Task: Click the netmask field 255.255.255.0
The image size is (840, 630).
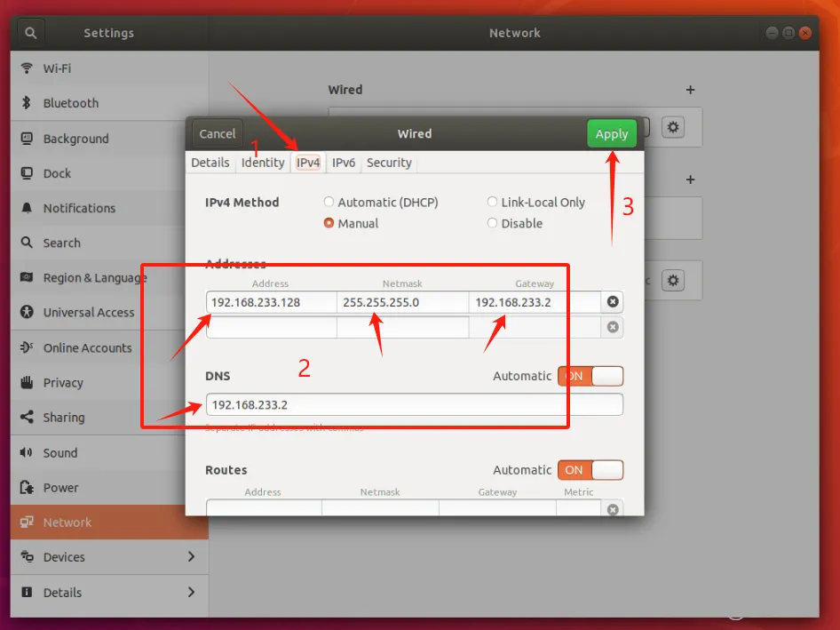Action: (x=402, y=302)
